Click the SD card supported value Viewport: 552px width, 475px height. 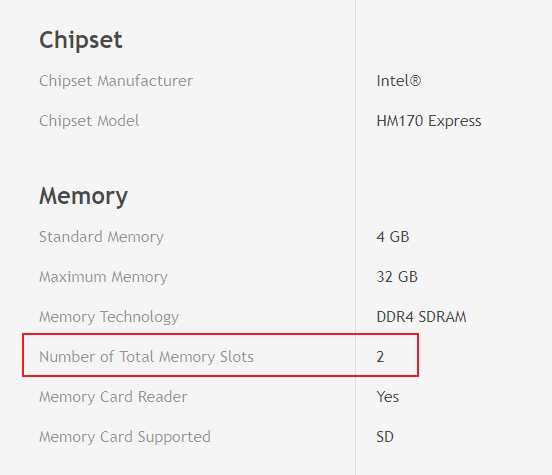pyautogui.click(x=385, y=437)
